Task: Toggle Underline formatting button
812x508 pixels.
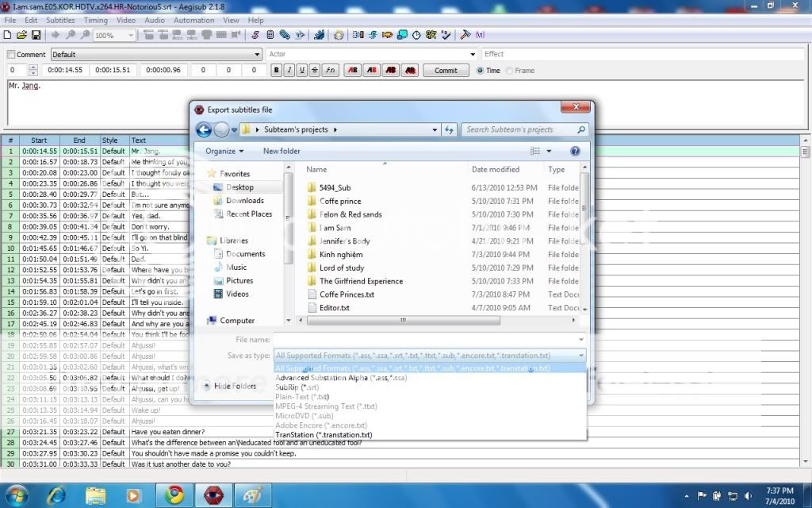Action: click(302, 70)
